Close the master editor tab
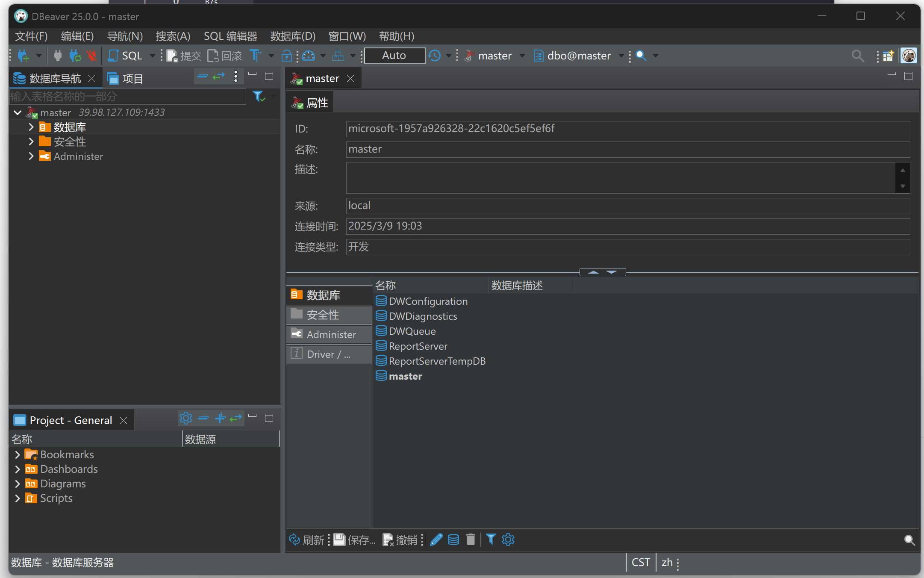This screenshot has width=924, height=578. click(x=350, y=78)
